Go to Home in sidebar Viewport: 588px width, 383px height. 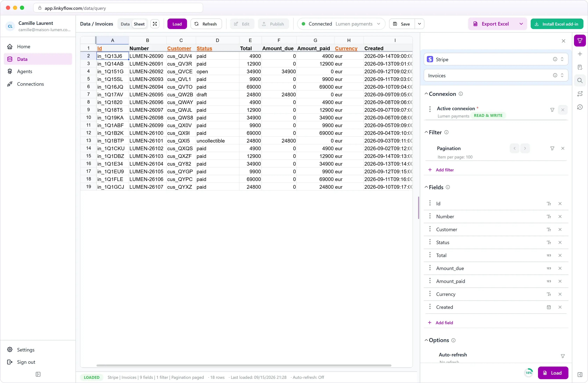[38, 47]
